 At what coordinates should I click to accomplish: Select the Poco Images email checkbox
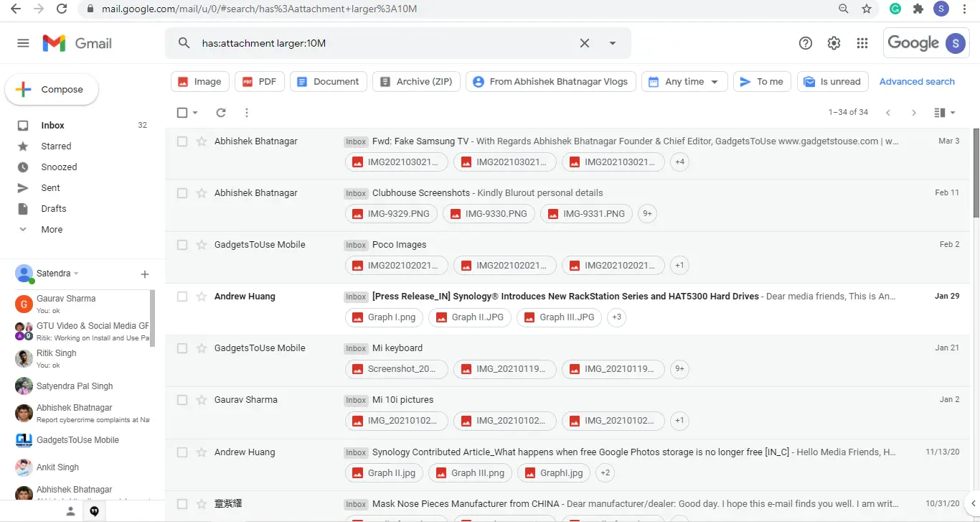click(x=182, y=245)
